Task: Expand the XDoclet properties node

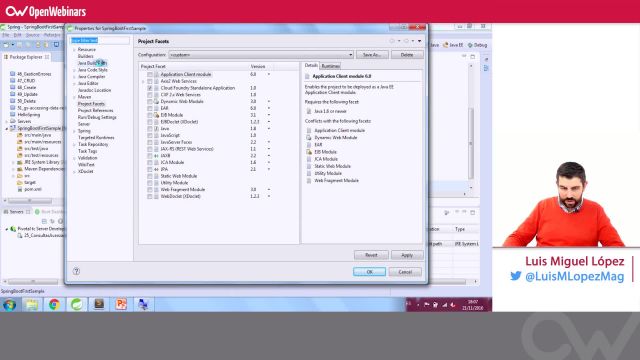Action: pyautogui.click(x=74, y=172)
